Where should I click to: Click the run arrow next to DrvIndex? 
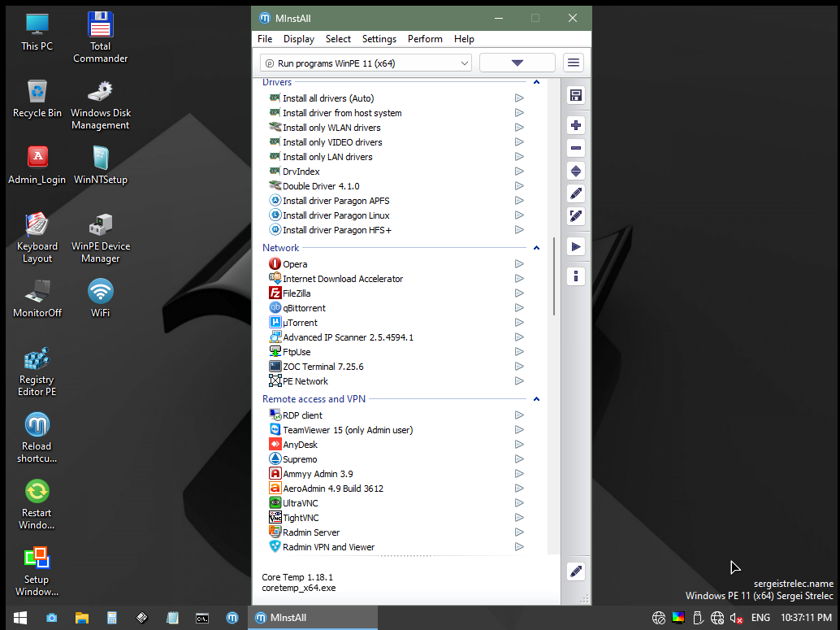click(519, 172)
